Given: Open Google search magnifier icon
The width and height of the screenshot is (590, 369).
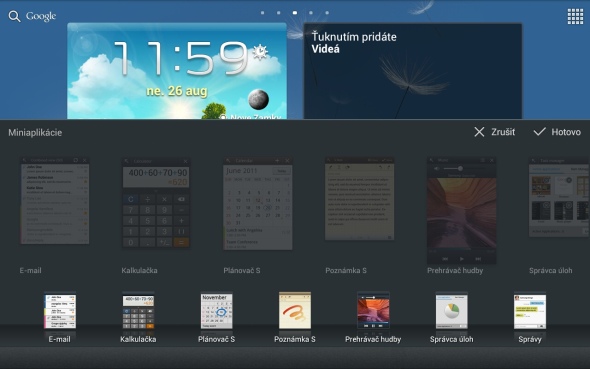Looking at the screenshot, I should (x=14, y=16).
